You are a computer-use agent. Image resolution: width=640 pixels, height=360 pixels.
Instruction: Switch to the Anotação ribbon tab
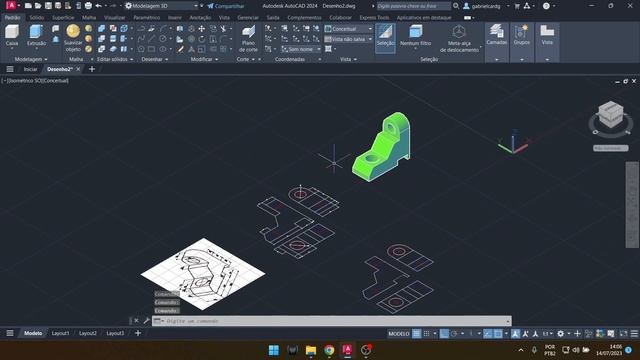coord(200,18)
